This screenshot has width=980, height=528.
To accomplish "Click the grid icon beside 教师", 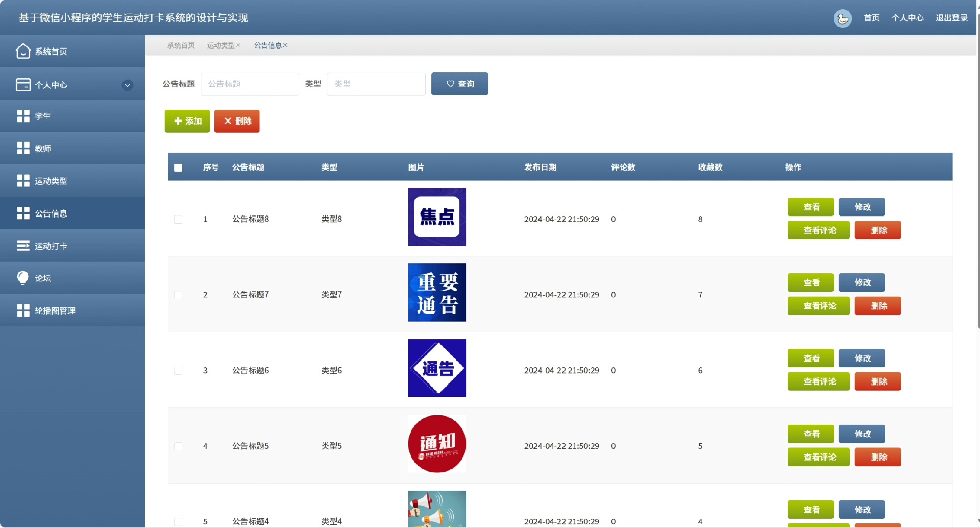I will point(23,148).
